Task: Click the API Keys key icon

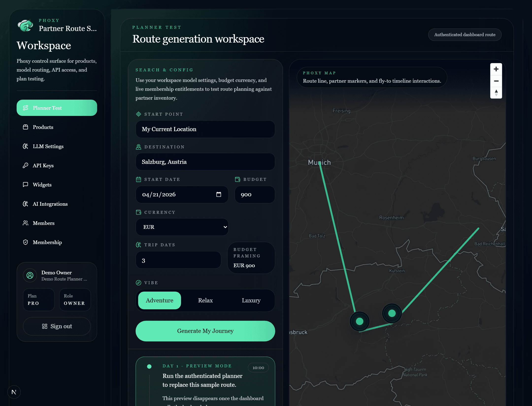Action: (25, 165)
